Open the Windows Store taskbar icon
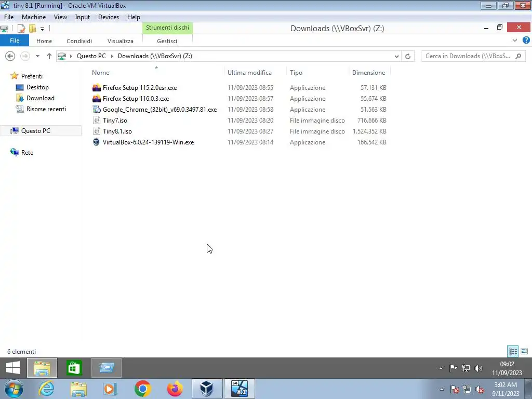532x399 pixels. pos(74,368)
